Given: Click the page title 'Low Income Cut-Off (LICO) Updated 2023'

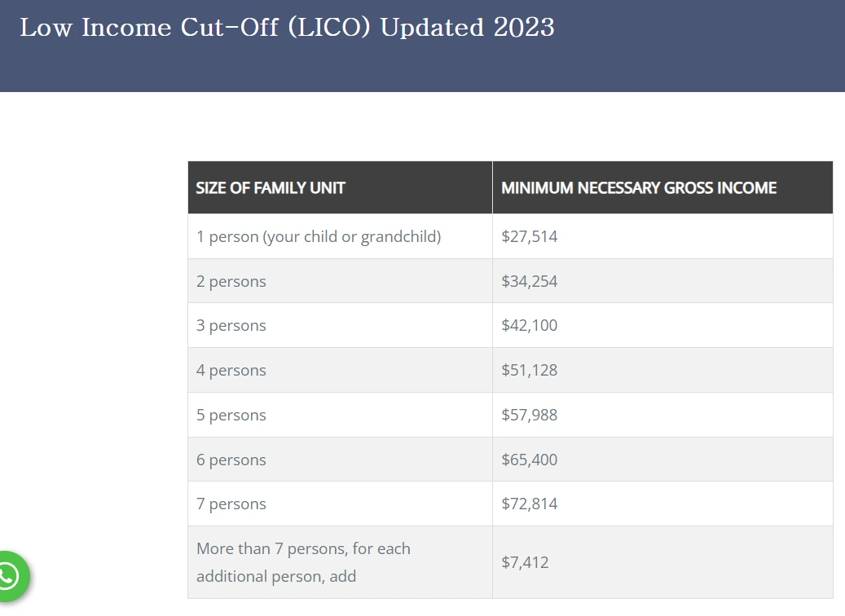Looking at the screenshot, I should point(287,28).
